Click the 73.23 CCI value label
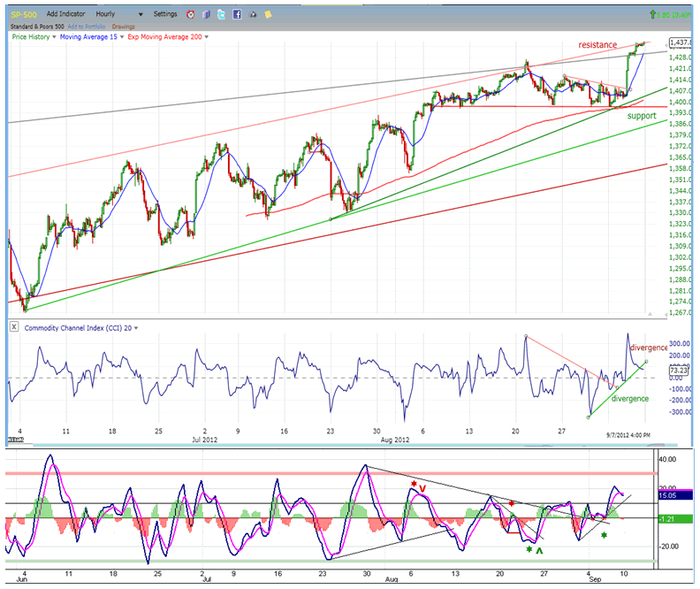The width and height of the screenshot is (700, 589). (x=677, y=372)
